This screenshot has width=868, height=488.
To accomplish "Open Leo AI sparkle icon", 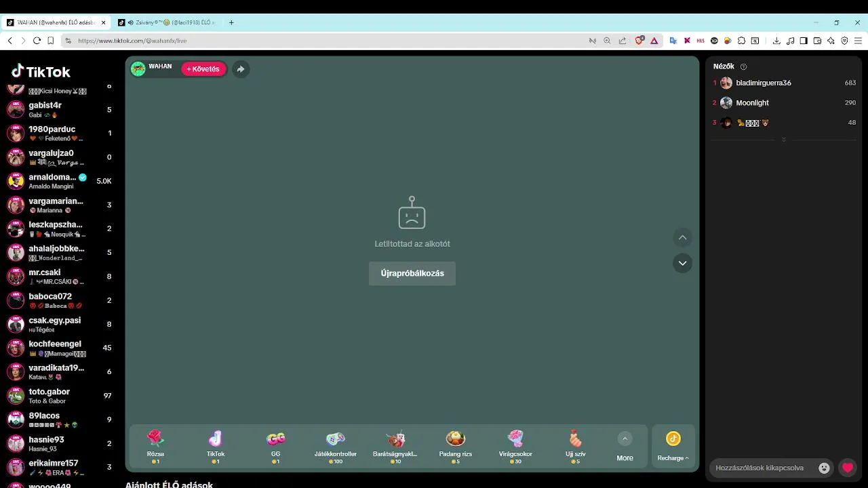I will pos(831,41).
